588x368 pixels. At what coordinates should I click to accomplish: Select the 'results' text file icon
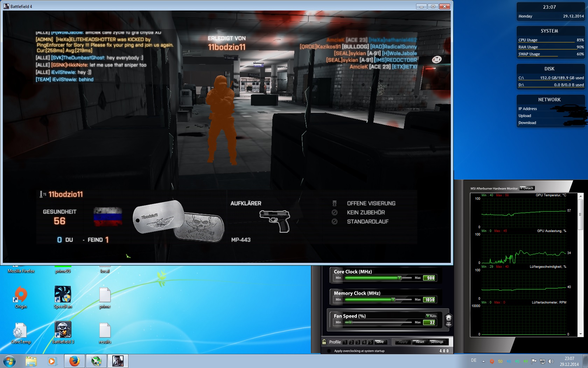[105, 333]
